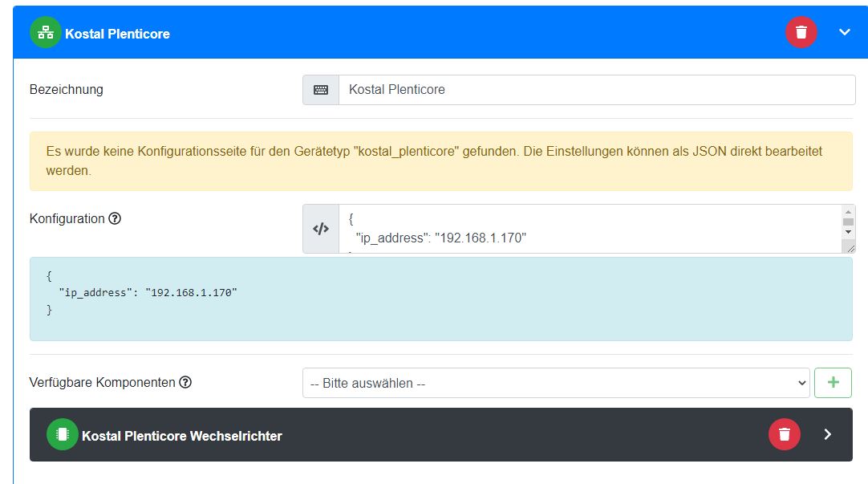Collapse the Kostal Plenticore device panel
This screenshot has width=868, height=484.
click(x=844, y=32)
